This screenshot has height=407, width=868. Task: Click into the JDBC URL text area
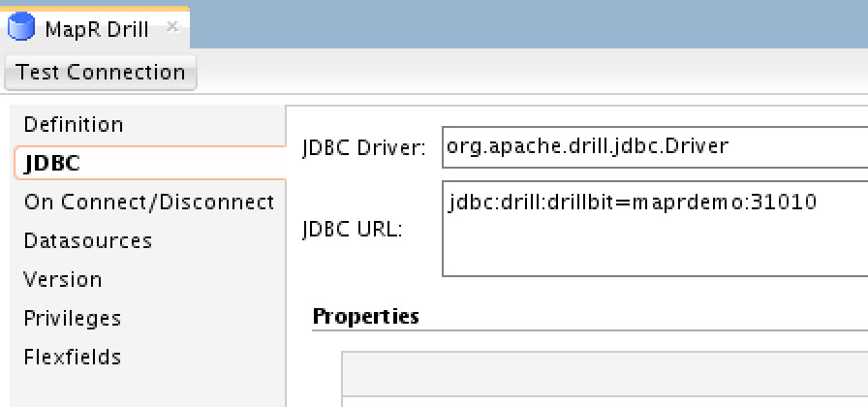655,229
